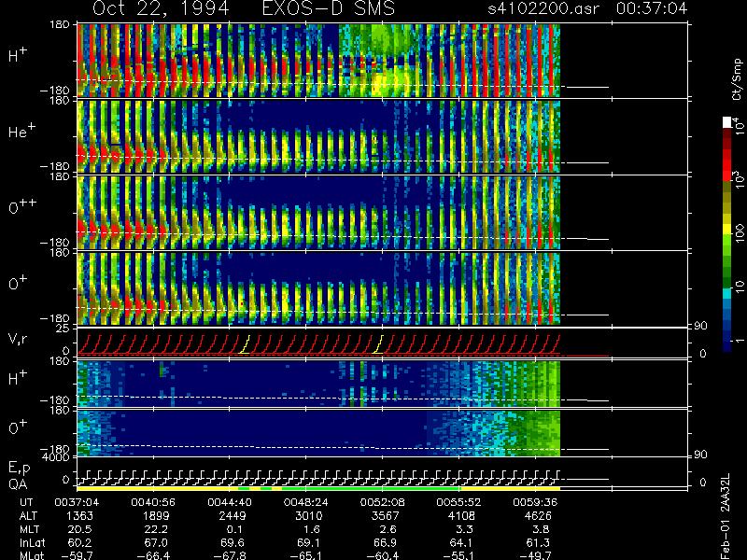
Task: Click the 'MLT' row label
Action: coord(29,529)
